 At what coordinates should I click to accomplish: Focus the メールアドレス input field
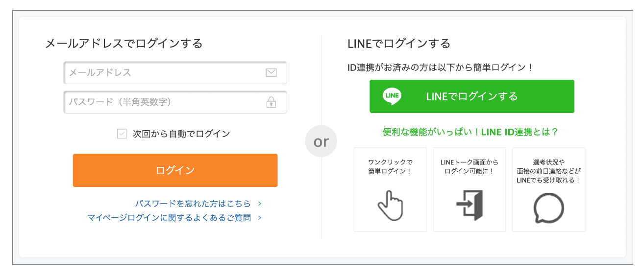point(175,73)
